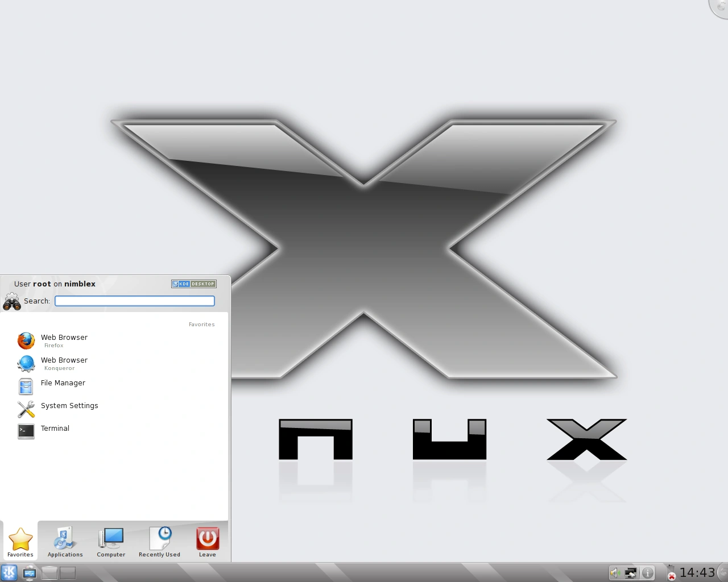Show Recently Used items
Screen dimensions: 728x582
[159, 541]
